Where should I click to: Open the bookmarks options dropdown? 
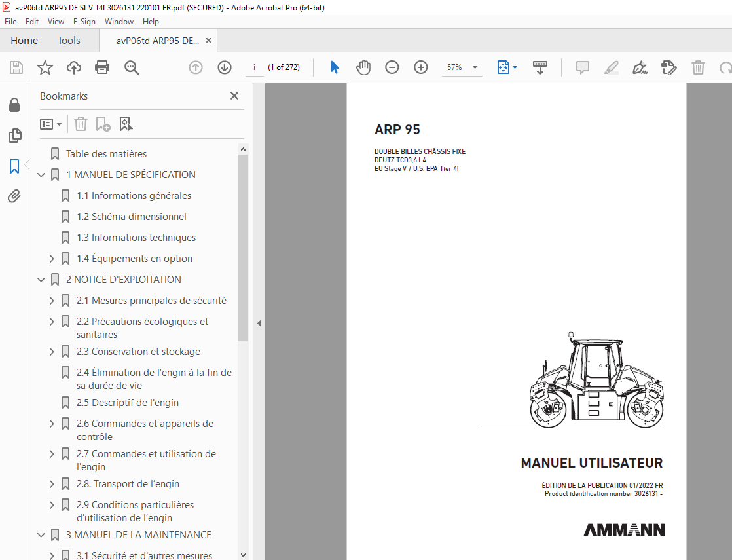click(x=51, y=124)
